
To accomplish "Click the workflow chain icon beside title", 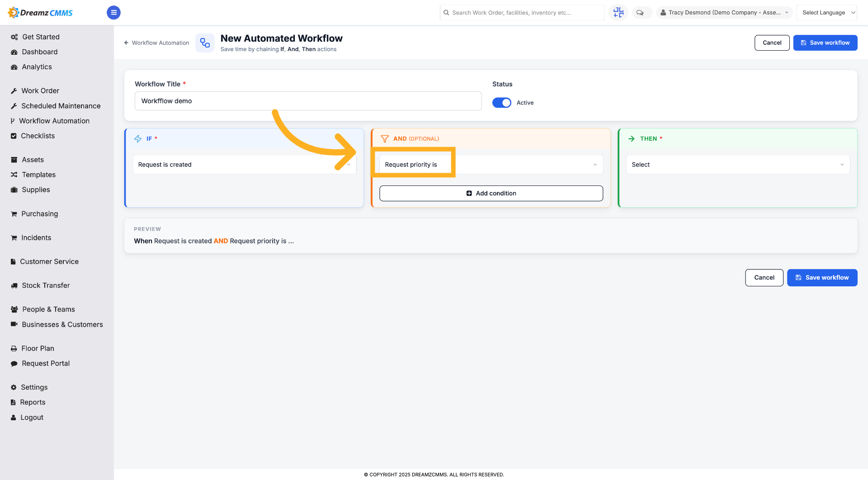I will pos(205,43).
